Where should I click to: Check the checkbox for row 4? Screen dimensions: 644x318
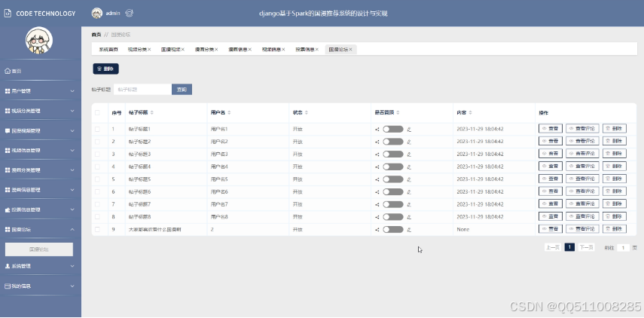pyautogui.click(x=97, y=167)
